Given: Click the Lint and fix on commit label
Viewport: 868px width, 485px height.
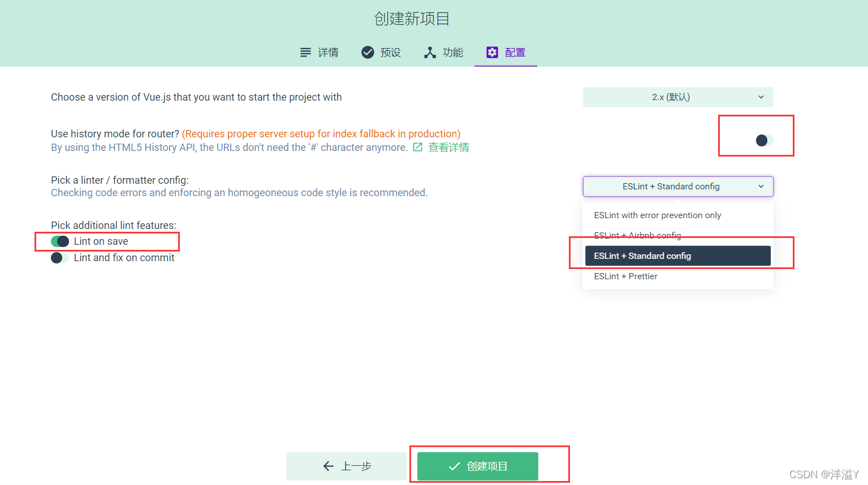Looking at the screenshot, I should [124, 258].
